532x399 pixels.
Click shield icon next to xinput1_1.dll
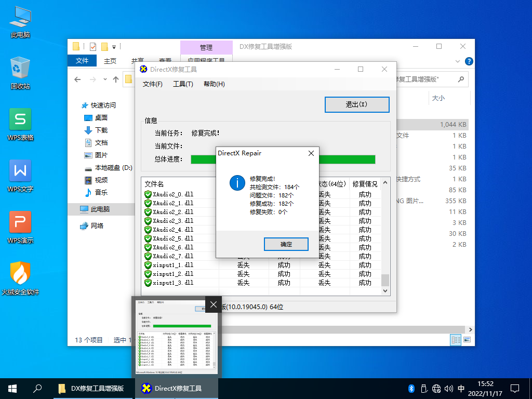click(148, 265)
